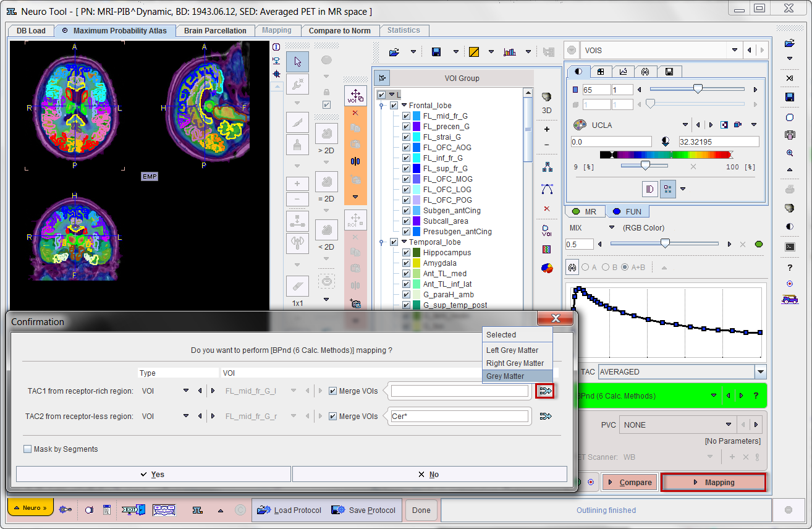
Task: Delete with red X beside VOI list
Action: (x=546, y=209)
